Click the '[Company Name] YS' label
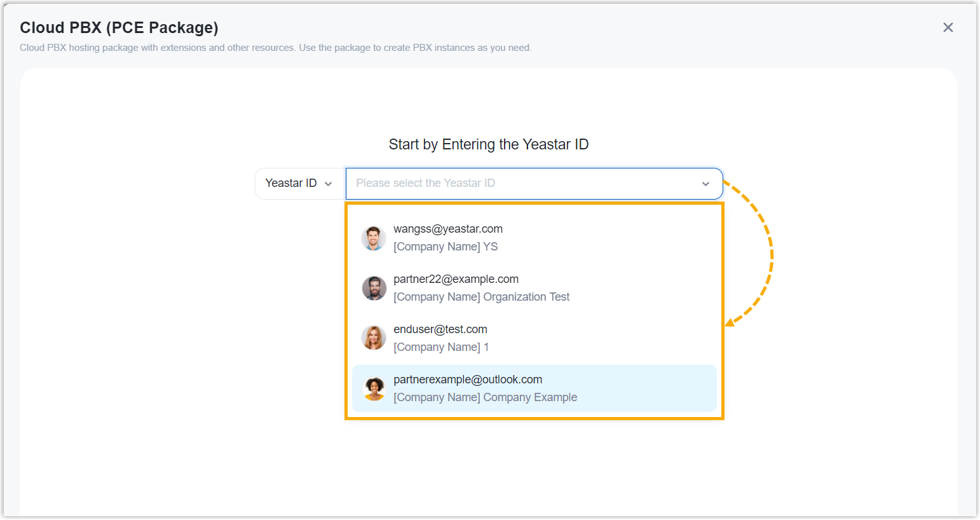Screen dimensions: 980x520 click(446, 247)
